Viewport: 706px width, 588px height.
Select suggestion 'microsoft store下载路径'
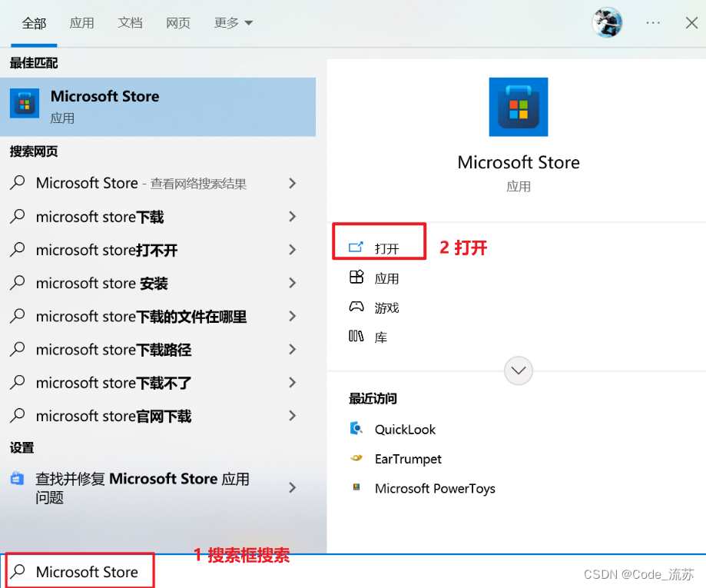(157, 349)
